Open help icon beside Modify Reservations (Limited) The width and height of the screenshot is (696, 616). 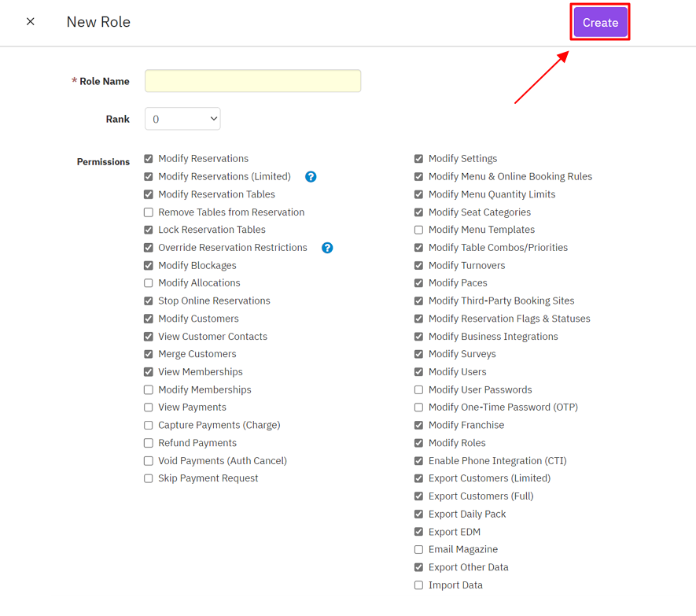[x=311, y=177]
